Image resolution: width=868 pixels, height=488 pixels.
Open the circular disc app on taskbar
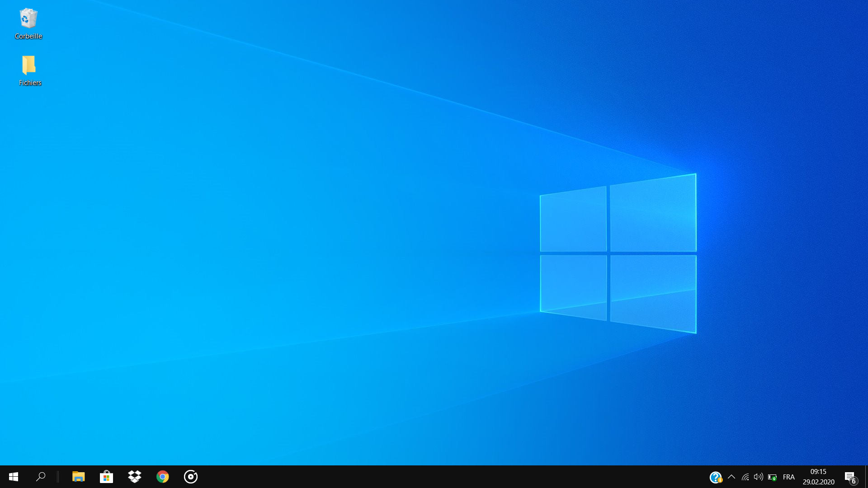pyautogui.click(x=191, y=477)
